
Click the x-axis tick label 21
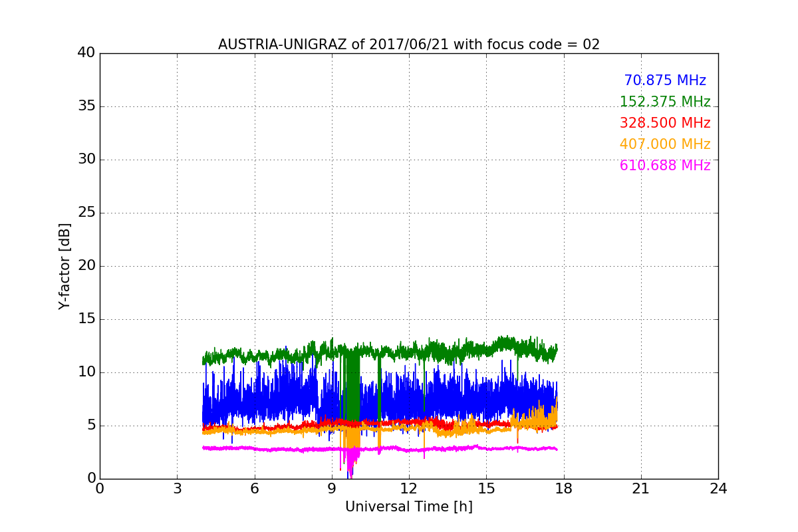coord(641,489)
